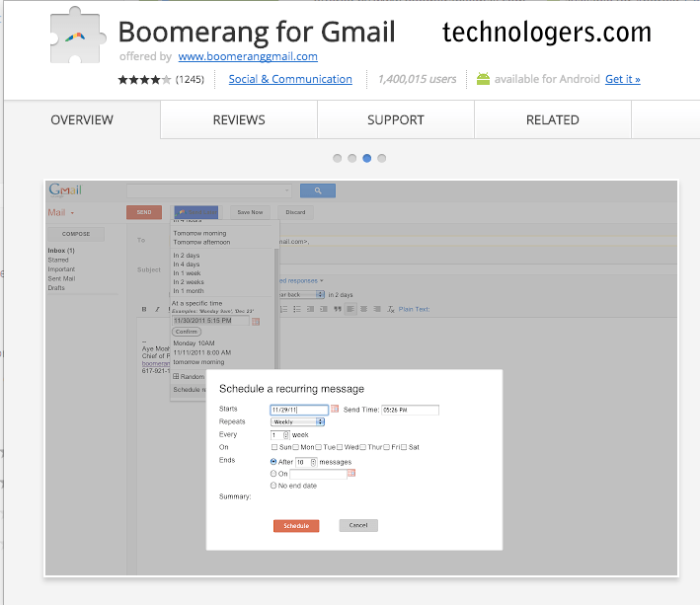Select the No end date radio button
The width and height of the screenshot is (700, 605).
pyautogui.click(x=273, y=486)
